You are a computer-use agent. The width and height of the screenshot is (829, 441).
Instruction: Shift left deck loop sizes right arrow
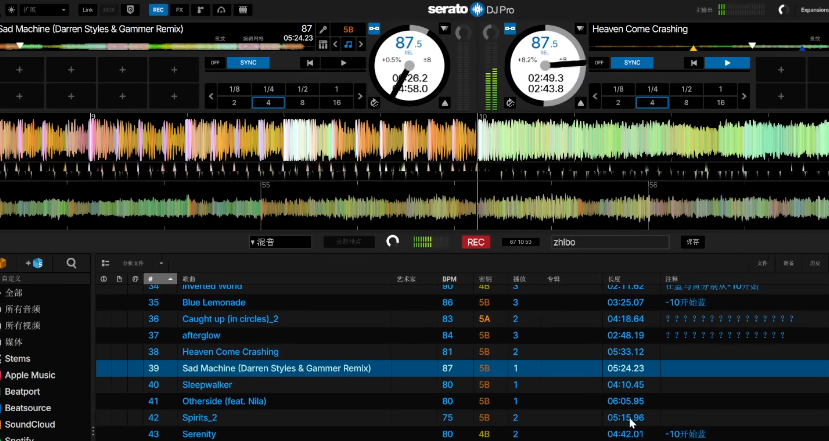tap(360, 96)
